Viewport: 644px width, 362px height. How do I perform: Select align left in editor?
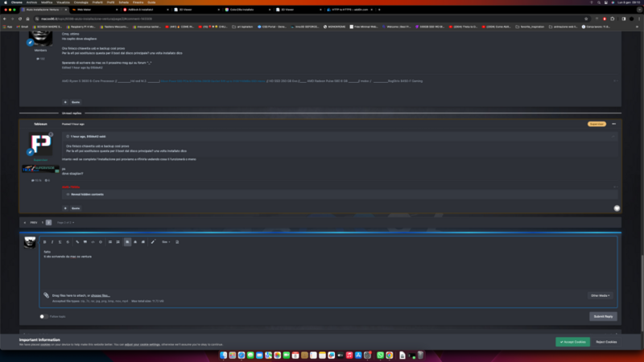[127, 242]
